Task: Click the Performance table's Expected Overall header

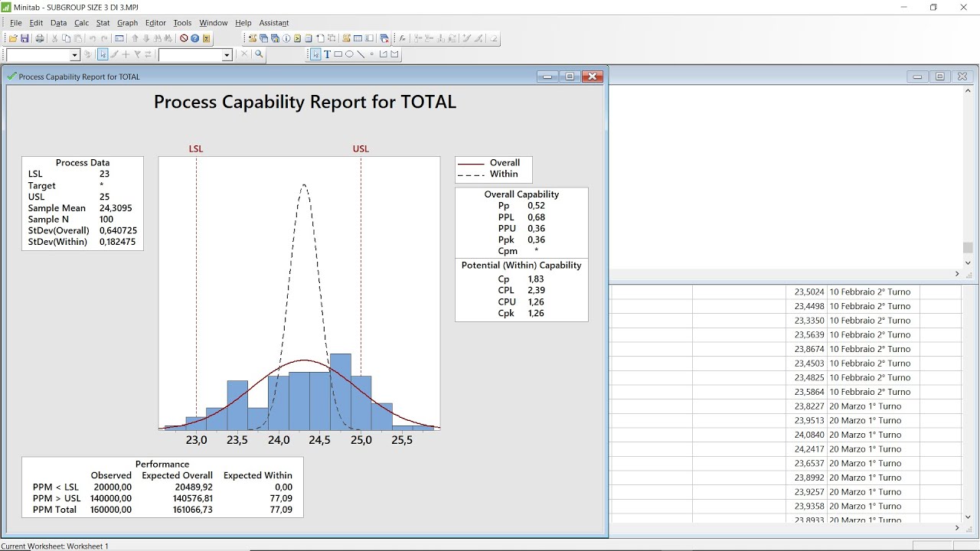Action: [177, 475]
